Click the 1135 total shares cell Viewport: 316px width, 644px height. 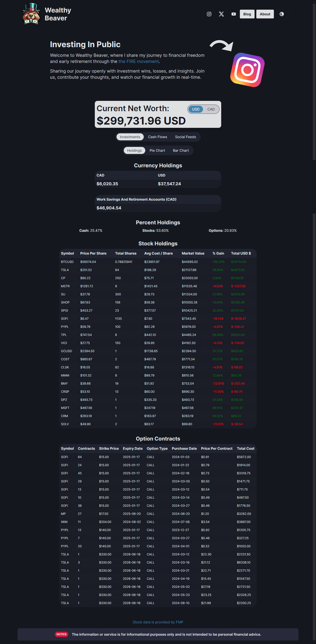[x=118, y=319]
